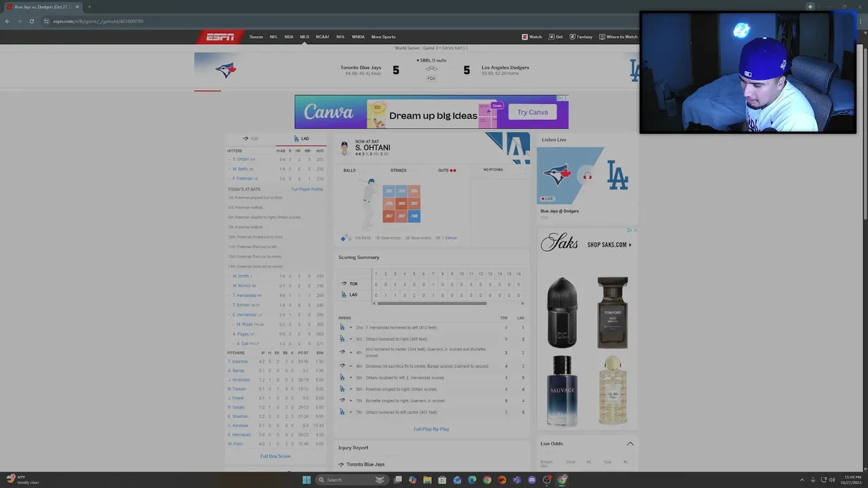Screen dimensions: 868x488
Task: Open T. Glasnow pitcher link
Action: coord(238,361)
